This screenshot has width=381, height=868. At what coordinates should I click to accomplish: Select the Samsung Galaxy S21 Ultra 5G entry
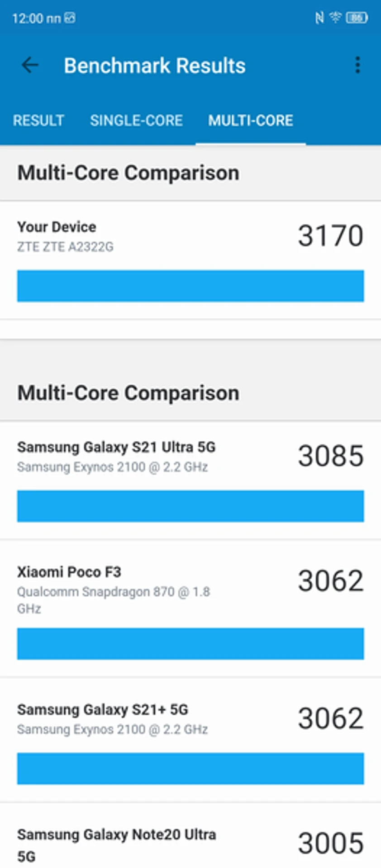(190, 480)
